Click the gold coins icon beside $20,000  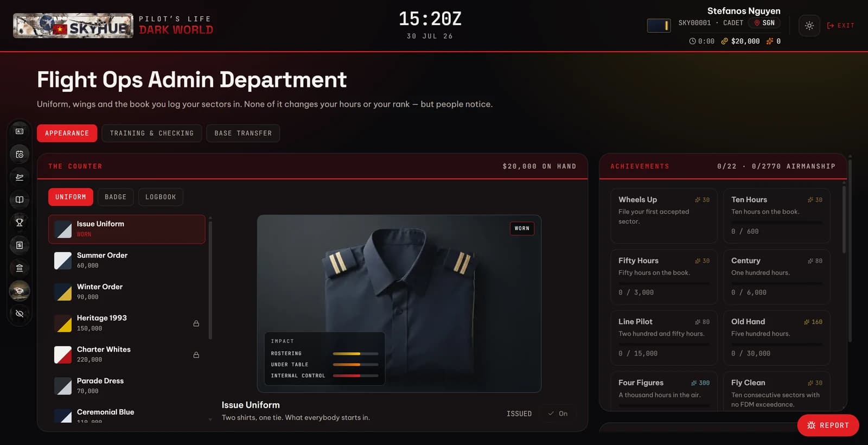[724, 41]
